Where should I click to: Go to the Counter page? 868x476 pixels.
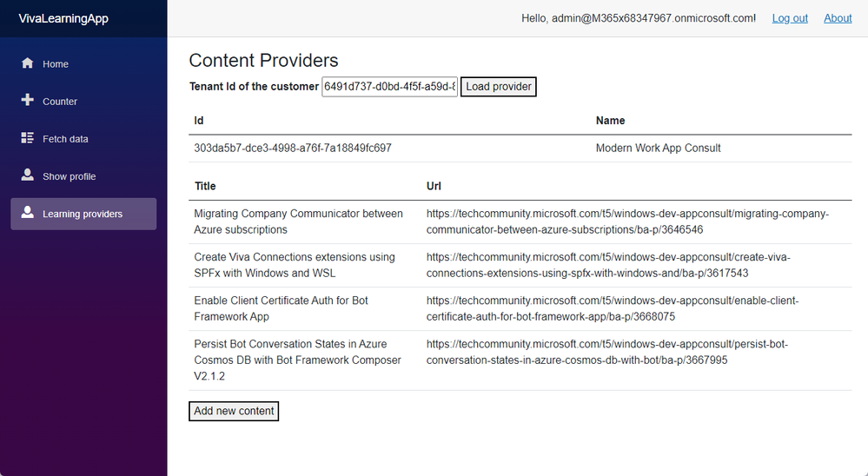pyautogui.click(x=83, y=102)
